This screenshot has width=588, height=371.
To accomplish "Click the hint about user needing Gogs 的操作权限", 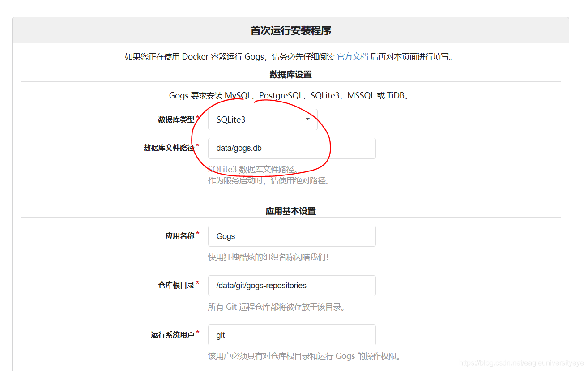I will [304, 356].
